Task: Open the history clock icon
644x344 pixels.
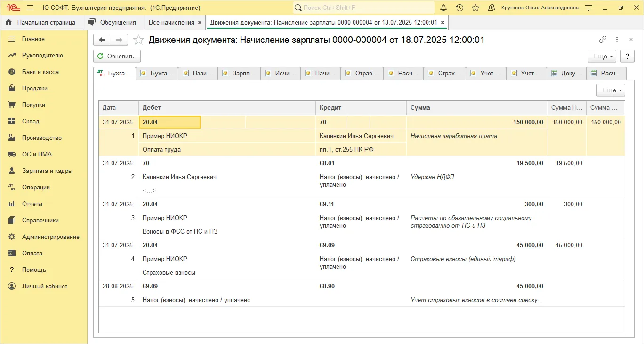Action: pos(459,8)
